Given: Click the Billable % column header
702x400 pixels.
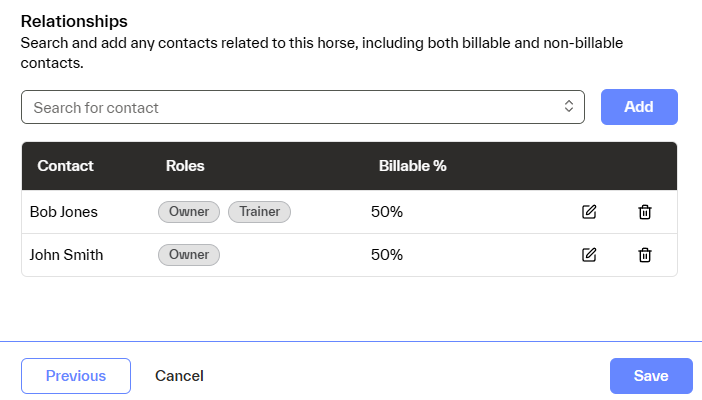Looking at the screenshot, I should pyautogui.click(x=412, y=166).
